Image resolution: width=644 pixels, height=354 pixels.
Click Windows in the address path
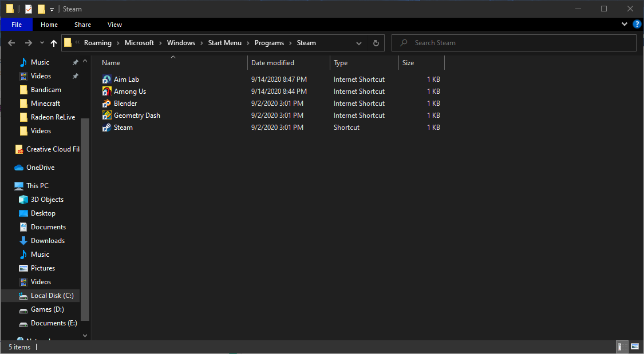click(181, 43)
